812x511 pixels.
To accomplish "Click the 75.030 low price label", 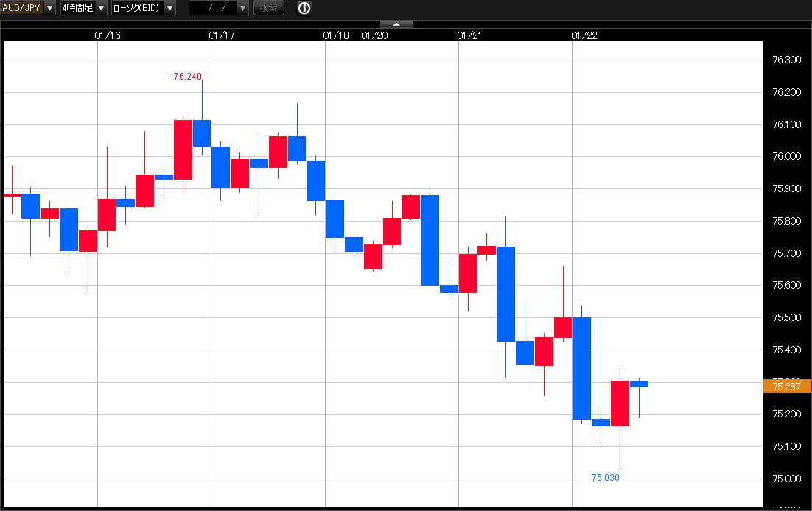I will click(x=606, y=477).
